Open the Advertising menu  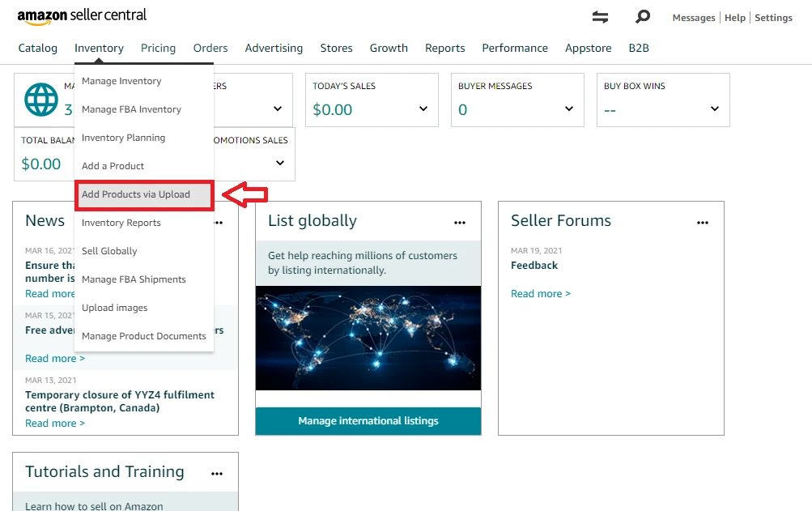click(274, 49)
